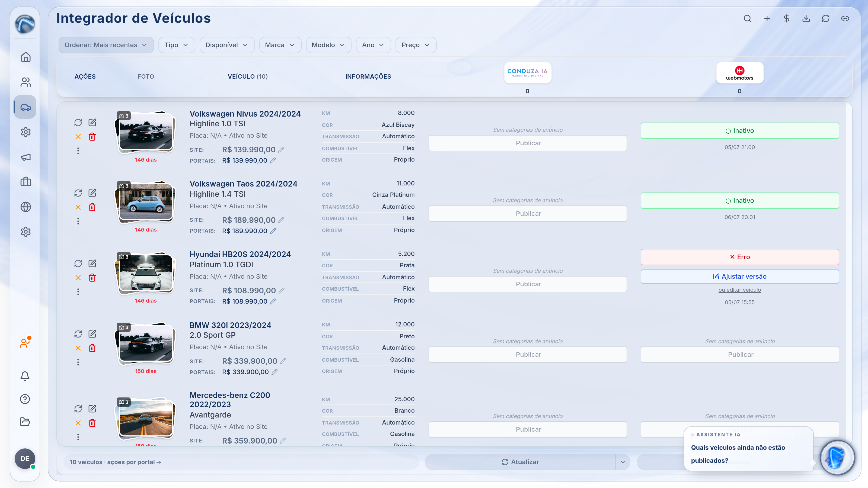Open the Volkswagen Taos 2024/2024 title
This screenshot has width=868, height=488.
click(243, 184)
